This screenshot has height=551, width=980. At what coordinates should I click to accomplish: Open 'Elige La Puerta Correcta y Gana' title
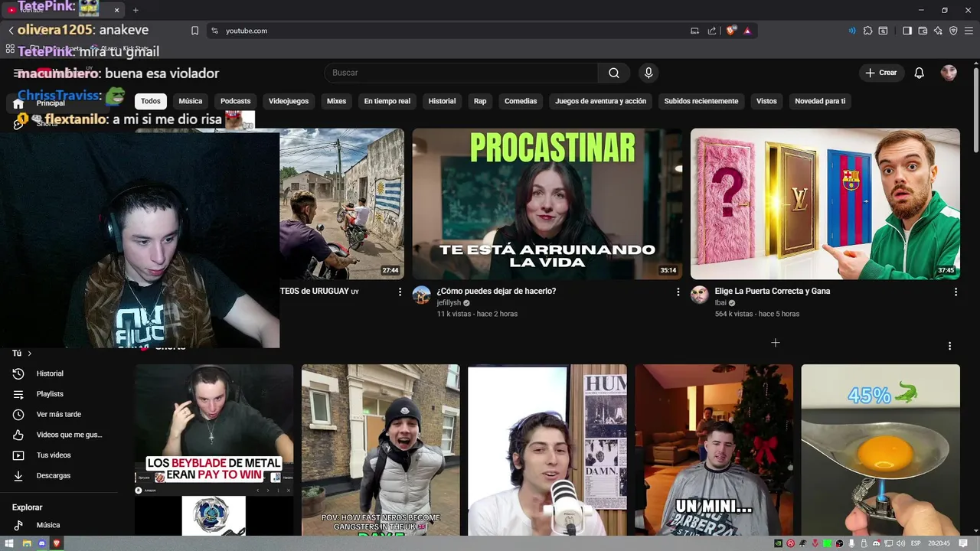[772, 291]
